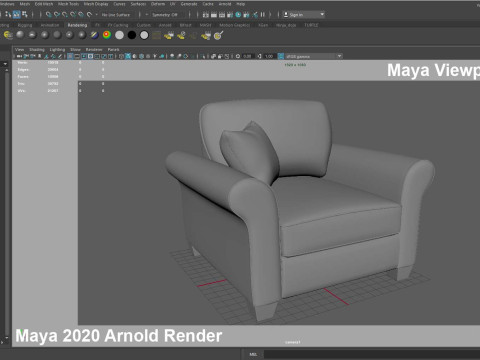
Task: Click the command line input field
Action: pyautogui.click(x=372, y=354)
